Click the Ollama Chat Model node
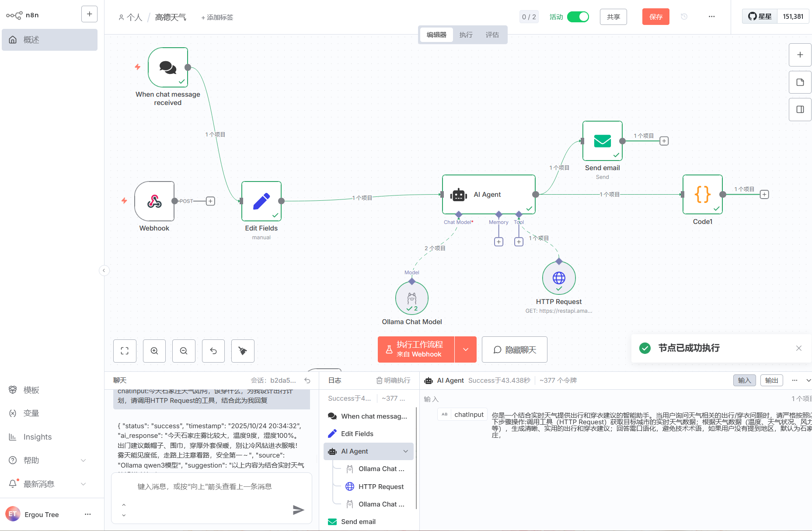Image resolution: width=812 pixels, height=531 pixels. (x=411, y=298)
